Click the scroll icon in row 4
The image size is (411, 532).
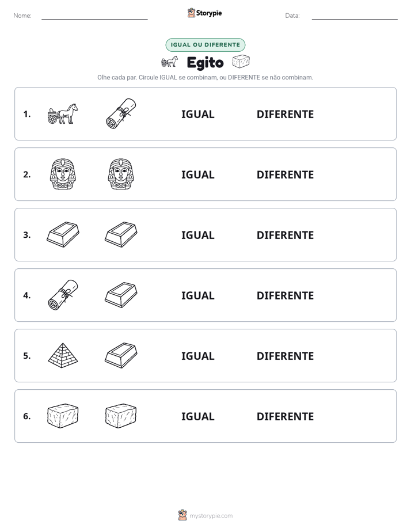point(63,295)
